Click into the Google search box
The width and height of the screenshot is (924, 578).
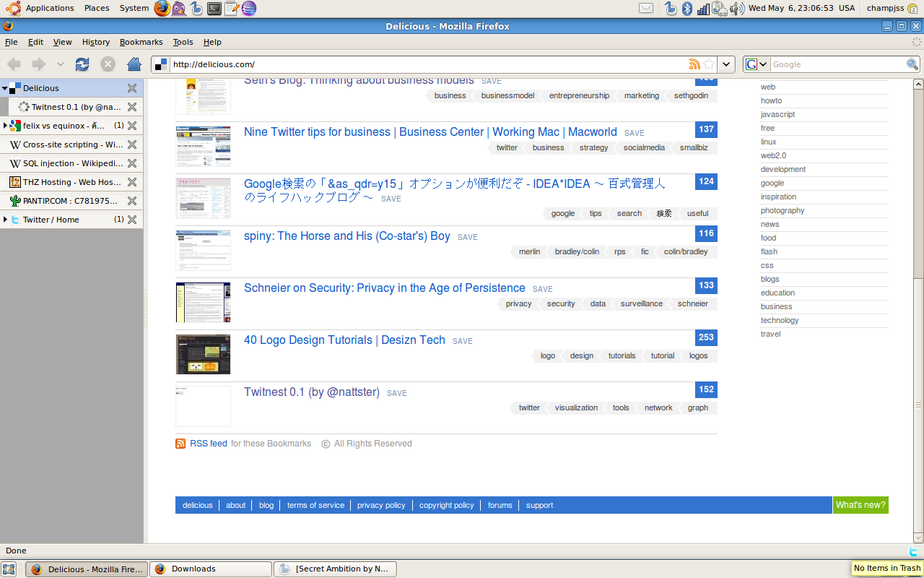[x=837, y=64]
